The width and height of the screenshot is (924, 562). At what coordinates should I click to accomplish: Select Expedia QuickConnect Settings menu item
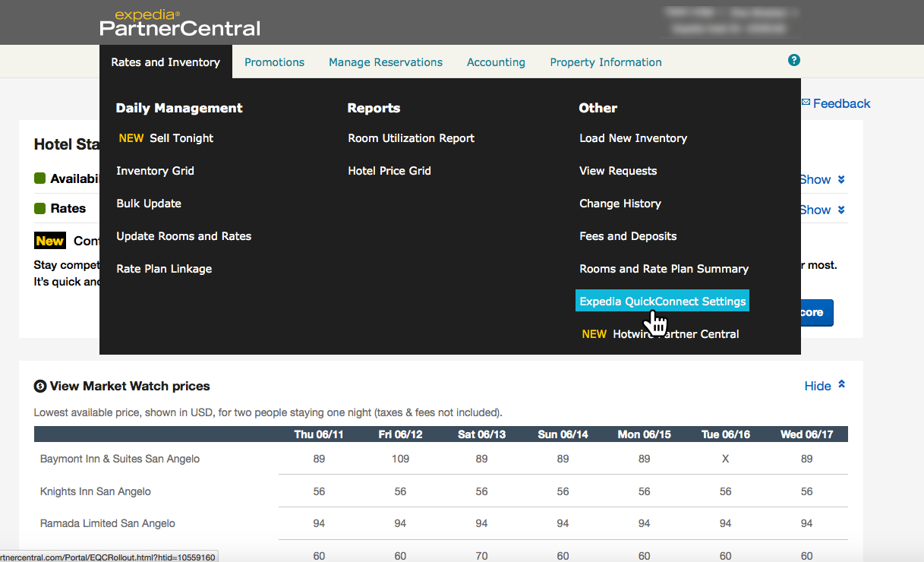[x=662, y=302]
